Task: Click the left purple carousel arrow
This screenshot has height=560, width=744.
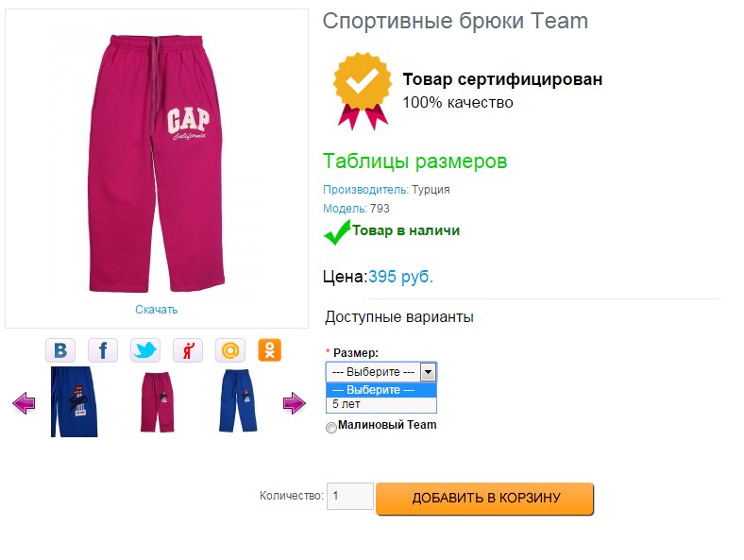Action: (x=24, y=403)
